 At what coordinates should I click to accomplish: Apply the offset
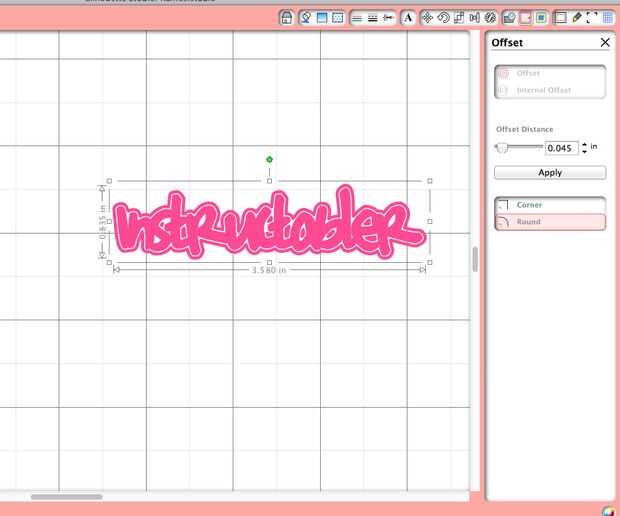tap(550, 172)
